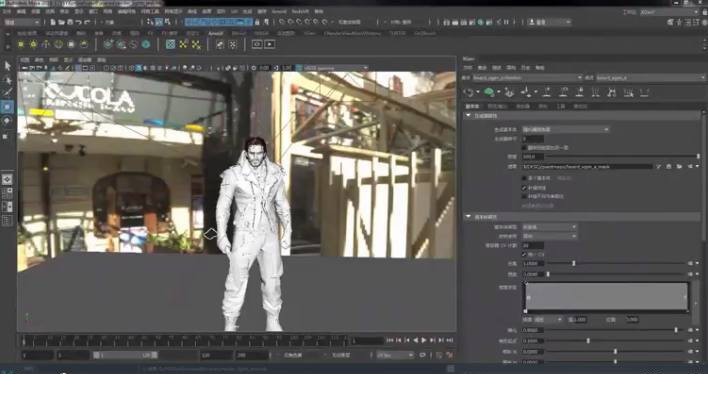
Task: Click the teal grid icon on the Arnold shelf
Action: coord(170,44)
